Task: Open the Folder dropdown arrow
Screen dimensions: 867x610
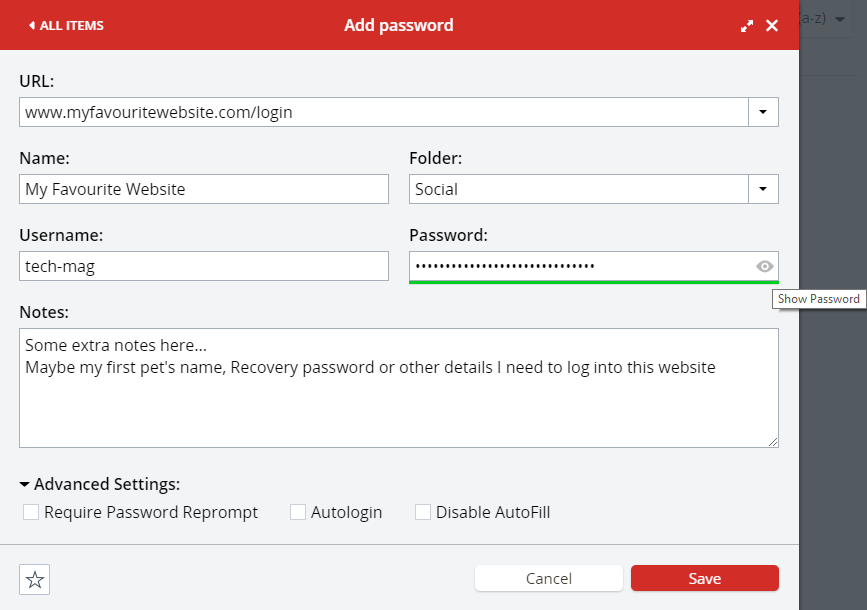Action: [763, 189]
